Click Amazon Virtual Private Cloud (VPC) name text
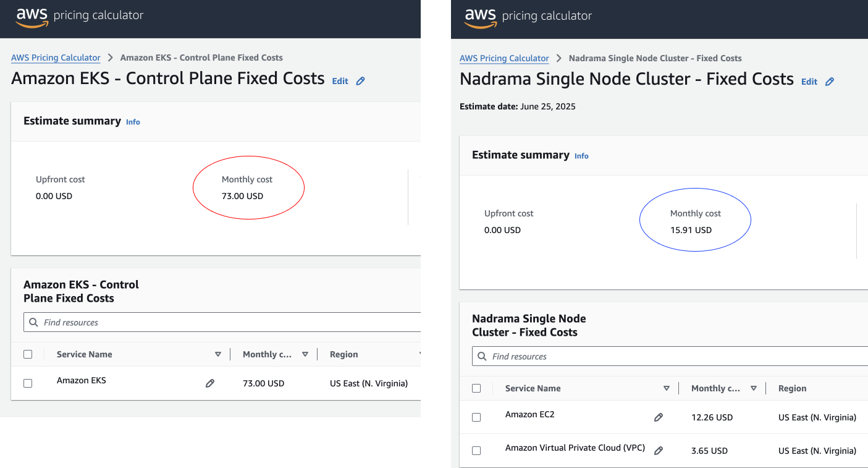868x468 pixels. pyautogui.click(x=575, y=448)
